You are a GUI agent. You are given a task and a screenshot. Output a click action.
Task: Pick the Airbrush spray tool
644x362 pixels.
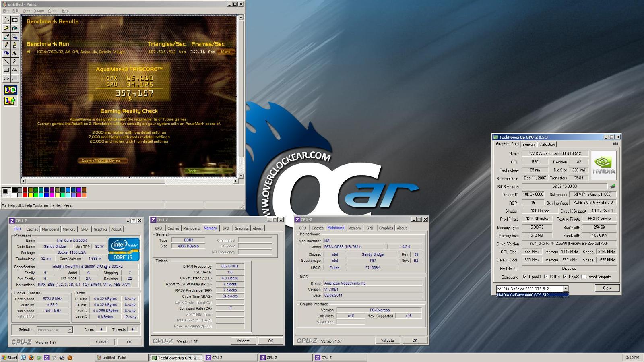pyautogui.click(x=6, y=53)
